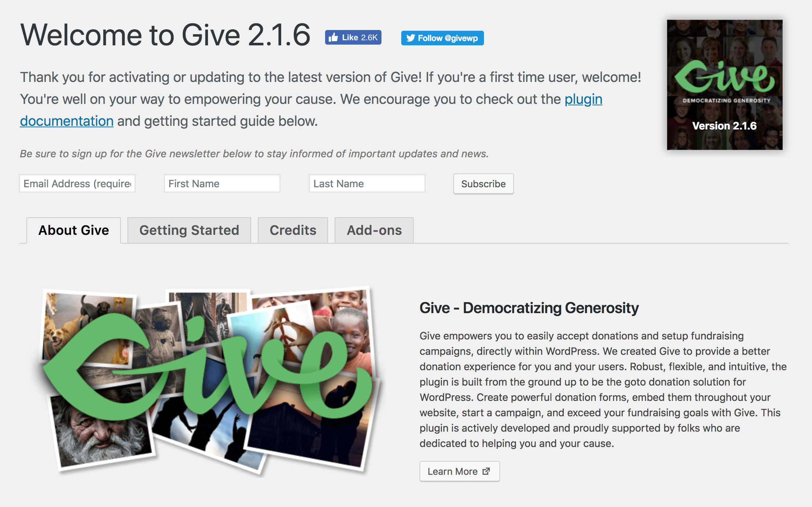Click the external link icon on Learn More

[x=486, y=471]
